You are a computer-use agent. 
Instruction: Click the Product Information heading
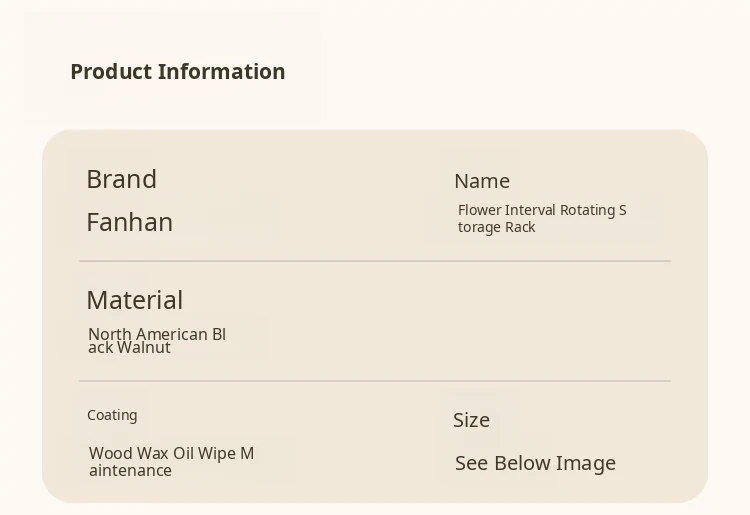pos(177,72)
